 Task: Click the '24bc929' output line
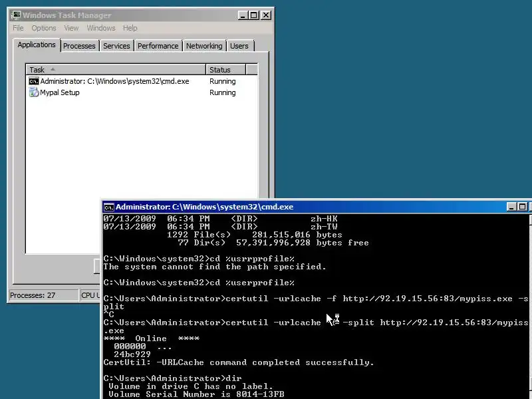(x=132, y=354)
